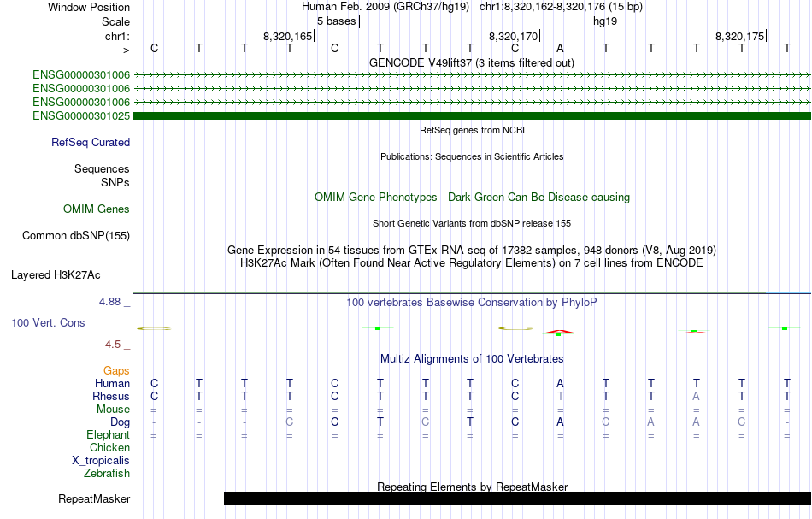This screenshot has height=519, width=812.
Task: Click the A base in the Human alignment row
Action: pyautogui.click(x=560, y=384)
